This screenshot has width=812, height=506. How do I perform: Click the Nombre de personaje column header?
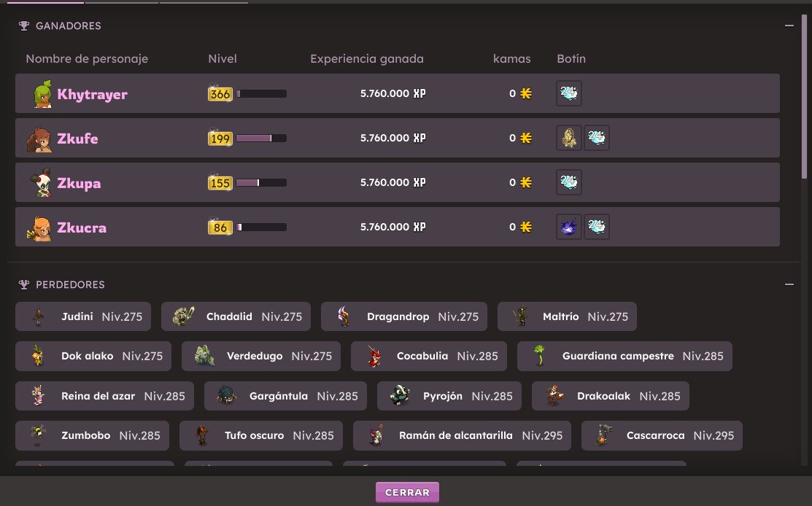click(87, 59)
